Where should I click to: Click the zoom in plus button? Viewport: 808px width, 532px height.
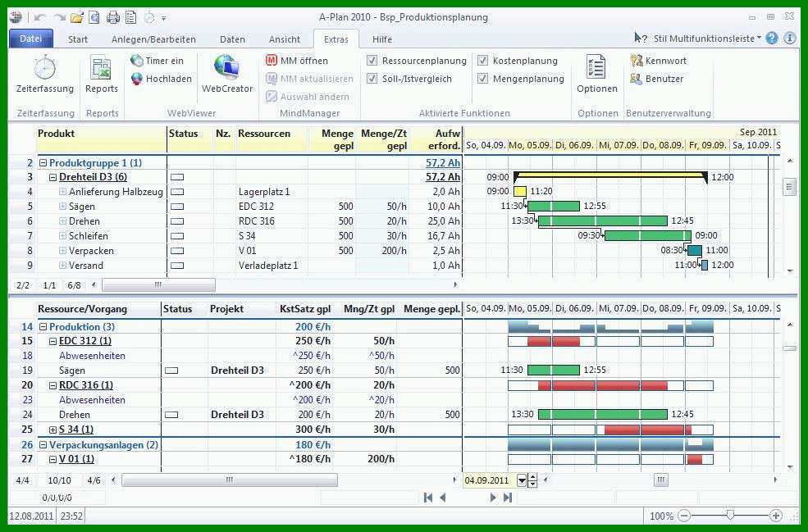pos(775,516)
